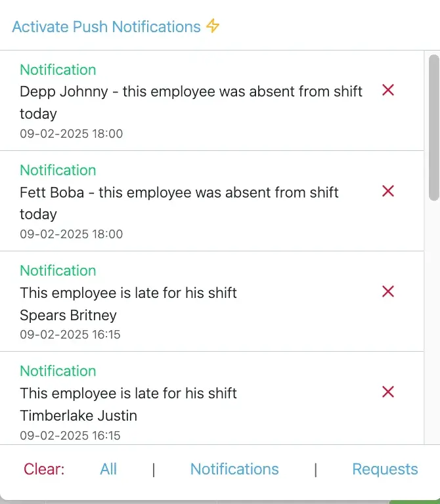This screenshot has height=504, width=440.
Task: Dismiss the Fett Boba absence notification
Action: 388,191
